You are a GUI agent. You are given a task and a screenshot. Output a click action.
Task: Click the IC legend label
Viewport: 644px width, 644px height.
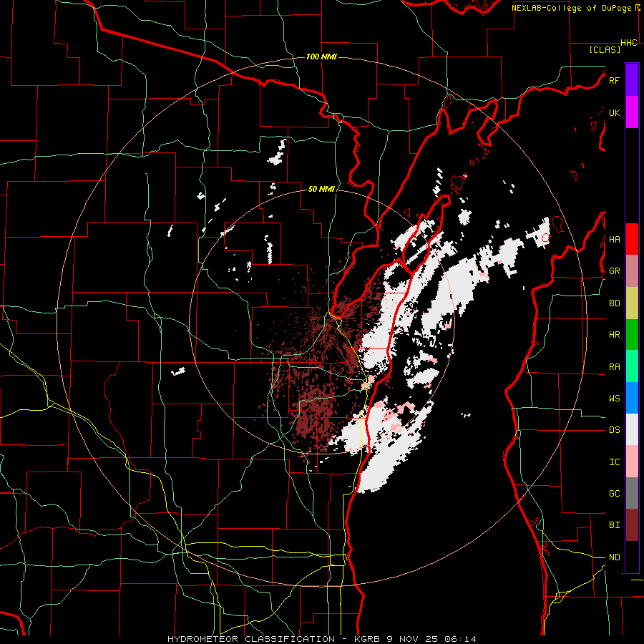pyautogui.click(x=615, y=462)
